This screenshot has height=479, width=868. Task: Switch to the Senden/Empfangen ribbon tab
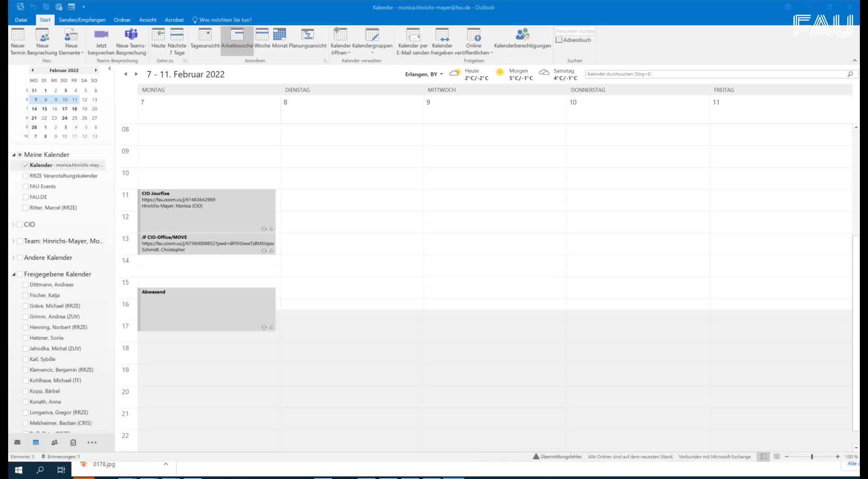click(x=82, y=20)
